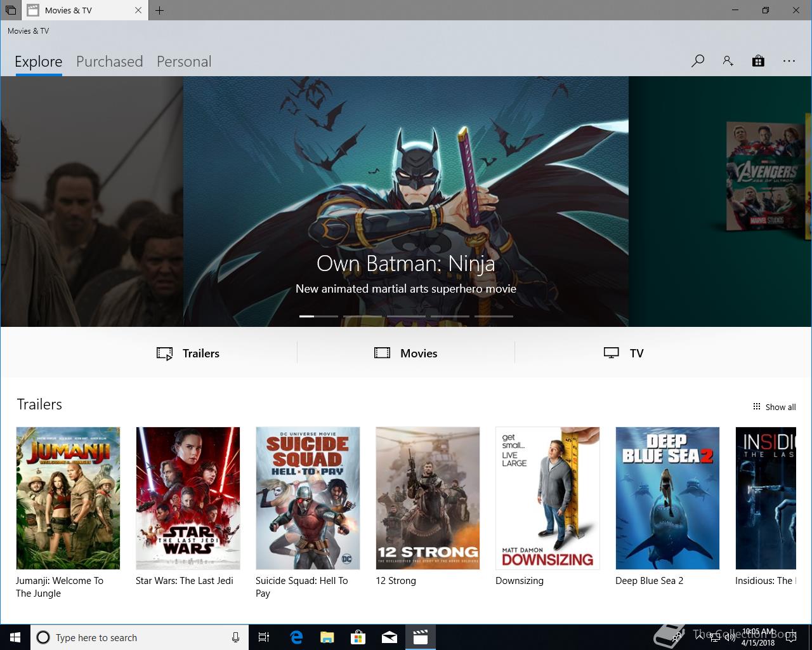Viewport: 812px width, 650px height.
Task: Launch Microsoft Edge from the taskbar
Action: click(x=296, y=637)
